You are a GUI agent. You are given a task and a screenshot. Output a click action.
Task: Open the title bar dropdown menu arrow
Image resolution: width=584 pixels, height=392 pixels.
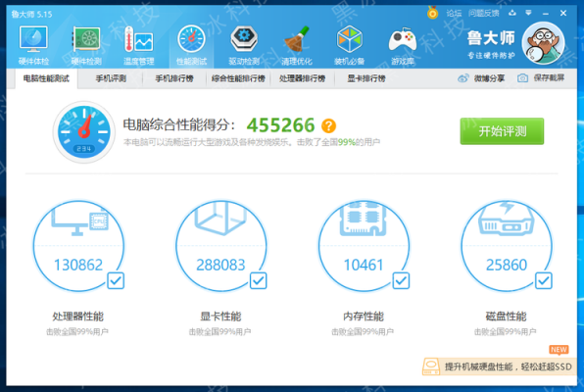528,13
